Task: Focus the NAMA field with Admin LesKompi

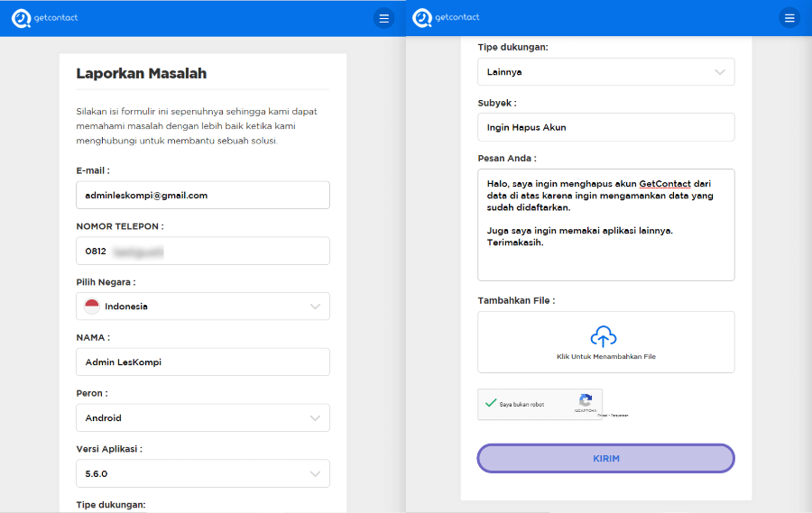Action: pos(203,362)
